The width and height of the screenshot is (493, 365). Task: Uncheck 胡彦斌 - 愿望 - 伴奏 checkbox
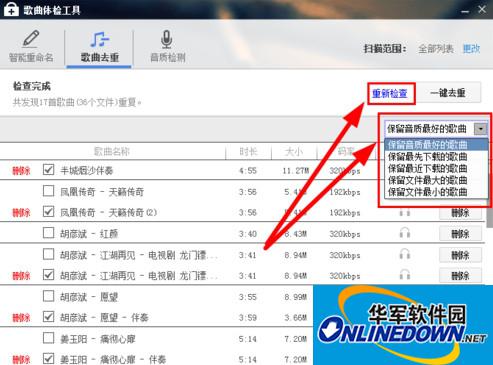point(49,317)
